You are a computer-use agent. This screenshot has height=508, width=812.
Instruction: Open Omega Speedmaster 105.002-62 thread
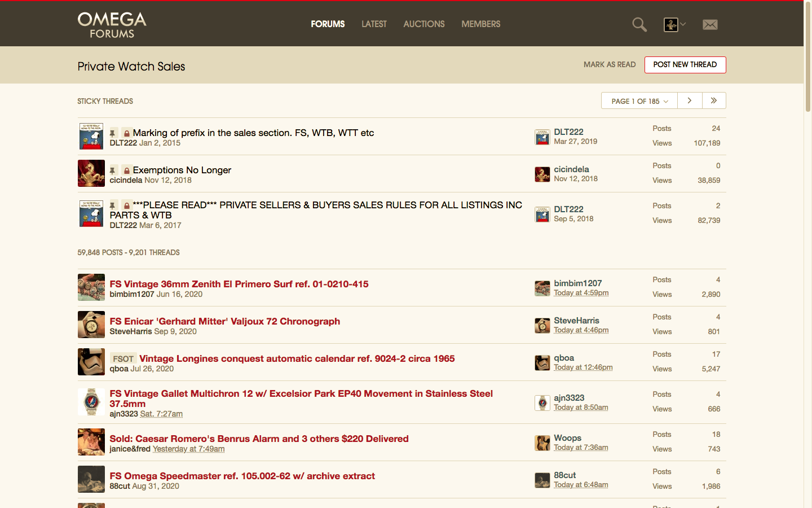(x=242, y=476)
